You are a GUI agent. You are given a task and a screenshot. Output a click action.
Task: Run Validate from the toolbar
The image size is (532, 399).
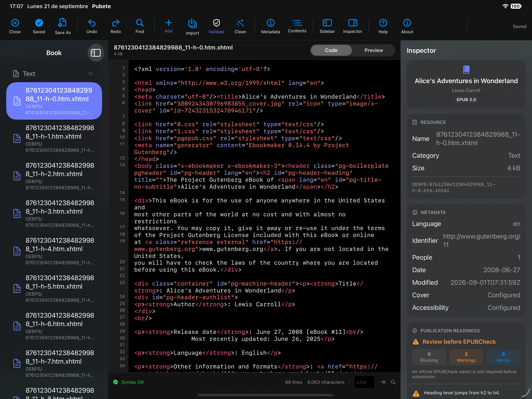[x=217, y=26]
